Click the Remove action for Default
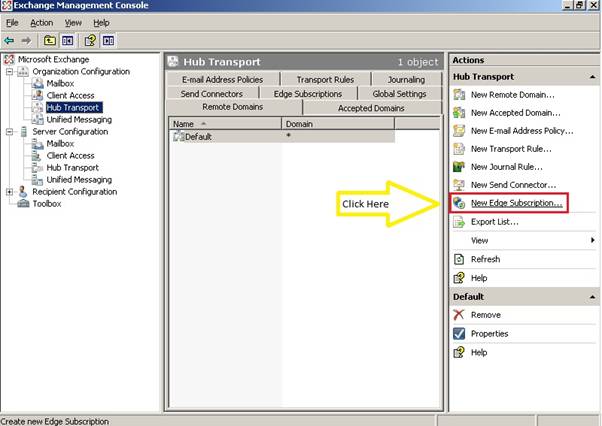The height and width of the screenshot is (426, 602). 486,315
